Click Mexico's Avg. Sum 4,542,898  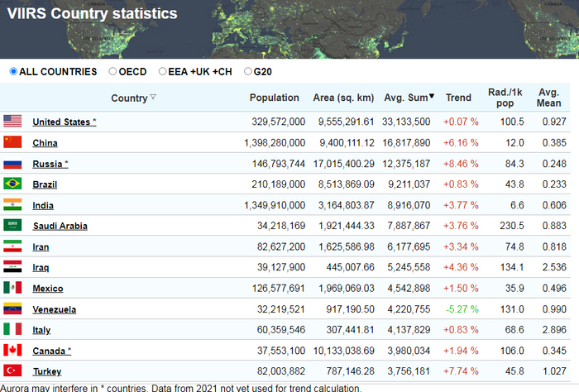409,288
